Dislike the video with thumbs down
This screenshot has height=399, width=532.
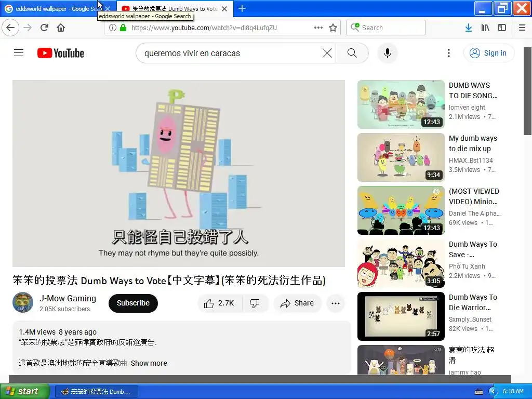[x=255, y=303]
